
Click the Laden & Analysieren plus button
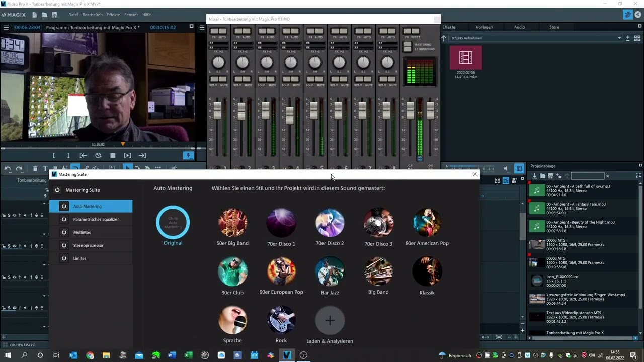coord(330,320)
